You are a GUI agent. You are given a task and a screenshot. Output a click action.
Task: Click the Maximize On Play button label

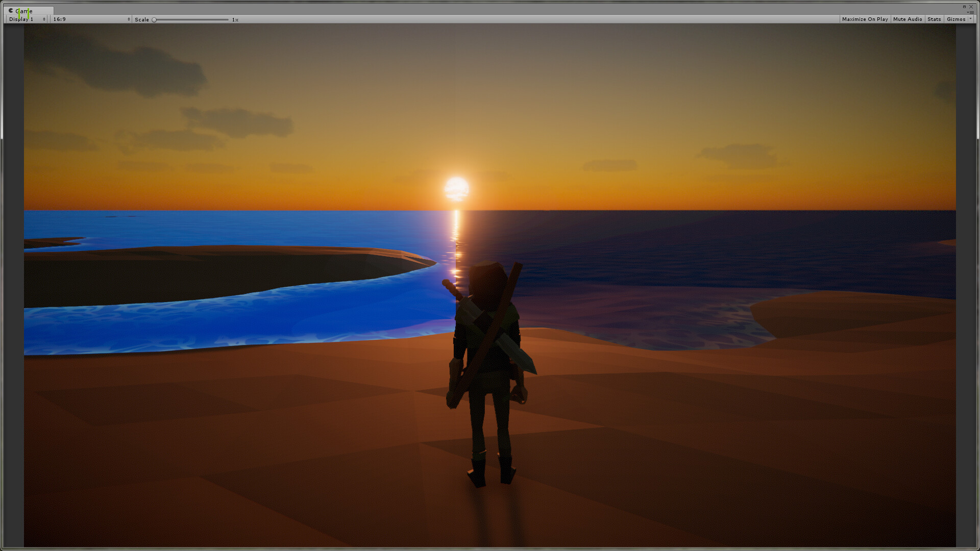coord(865,19)
